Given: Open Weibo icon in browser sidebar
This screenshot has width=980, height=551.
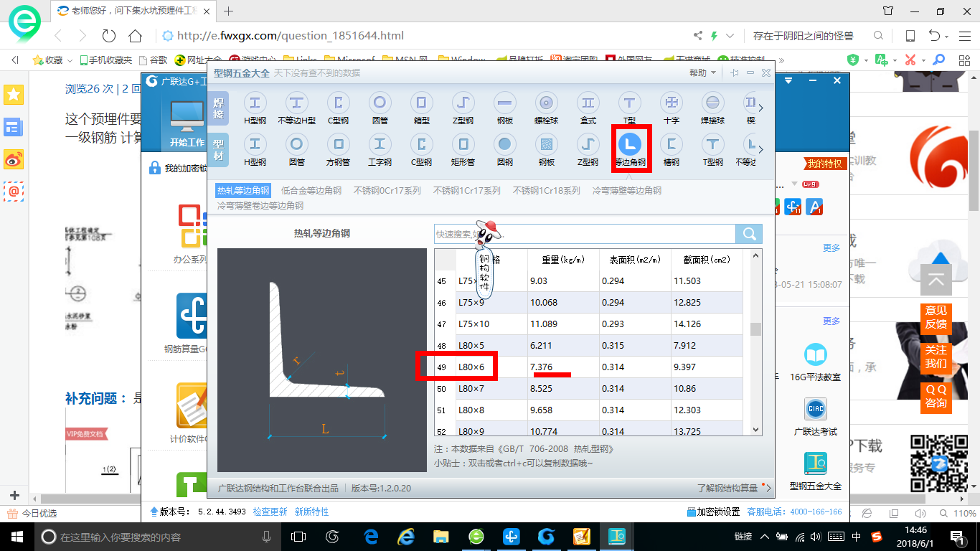Looking at the screenshot, I should click(x=14, y=159).
